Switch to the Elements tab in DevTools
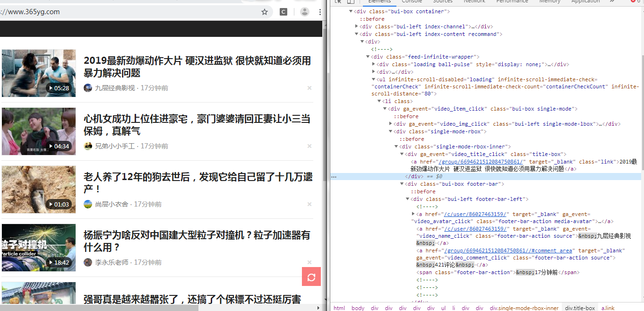This screenshot has height=311, width=644. 379,1
